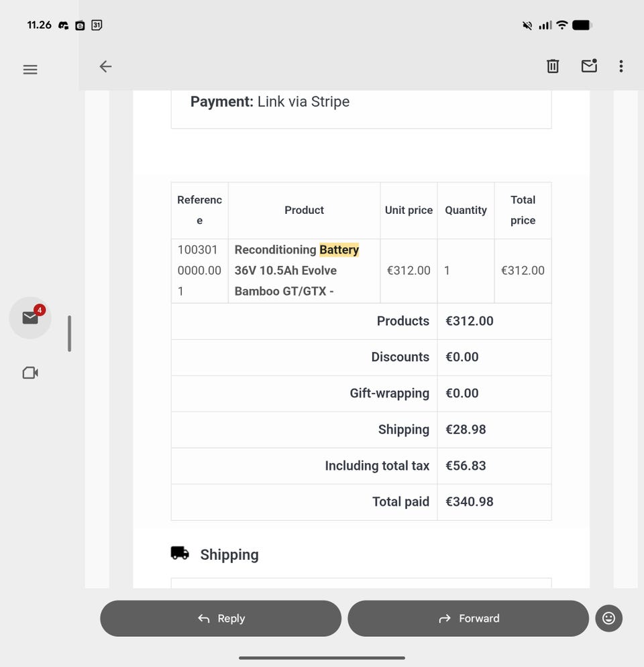
Task: Tap the Wi-Fi status icon
Action: point(562,25)
